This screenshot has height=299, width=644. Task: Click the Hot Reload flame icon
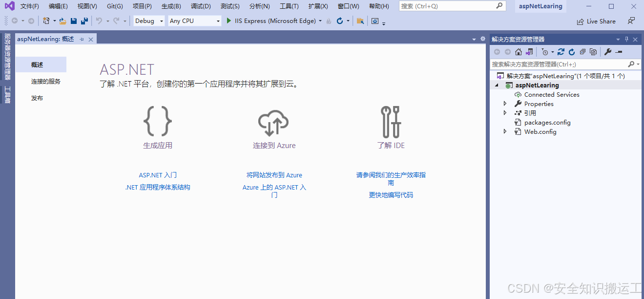pos(329,21)
